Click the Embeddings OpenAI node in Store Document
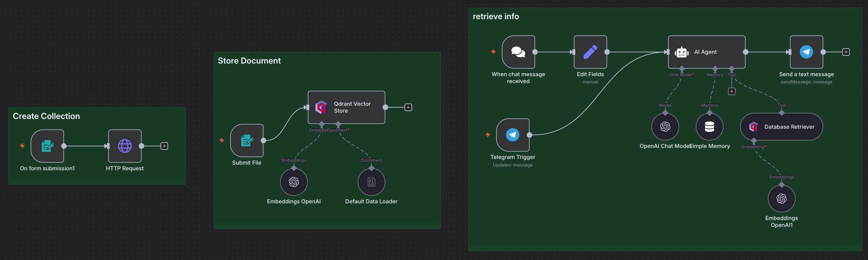 tap(294, 182)
